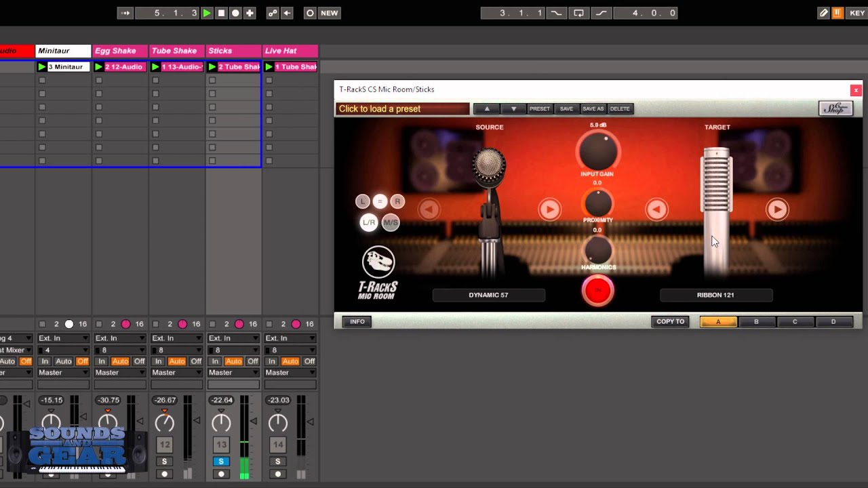The image size is (868, 488).
Task: Click DELETE in the preset bar
Action: point(620,108)
